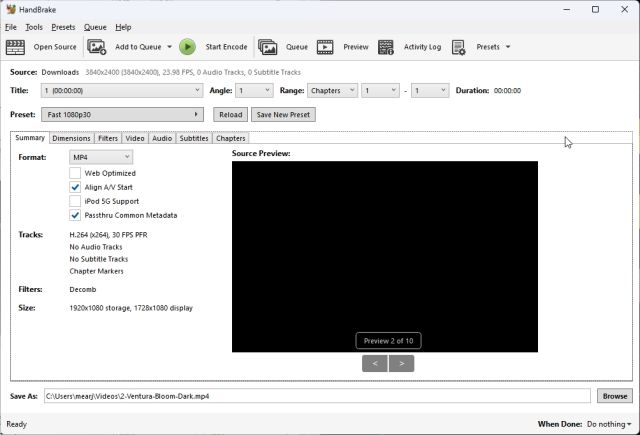Click the Open Source film clapper icon
Screen dimensions: 640x435
coord(15,47)
